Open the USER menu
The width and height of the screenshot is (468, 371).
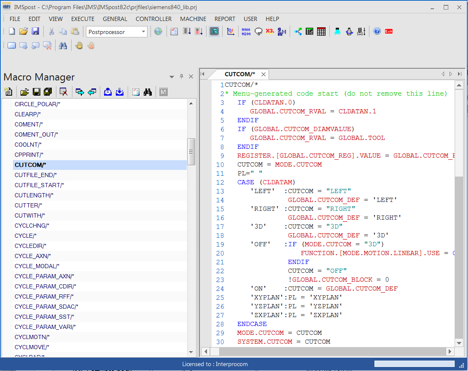(x=250, y=19)
